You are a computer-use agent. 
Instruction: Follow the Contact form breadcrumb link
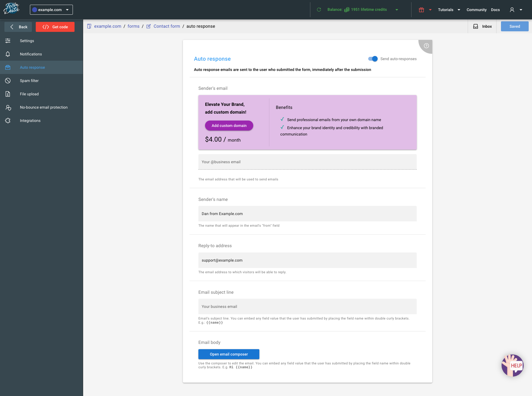pyautogui.click(x=167, y=26)
